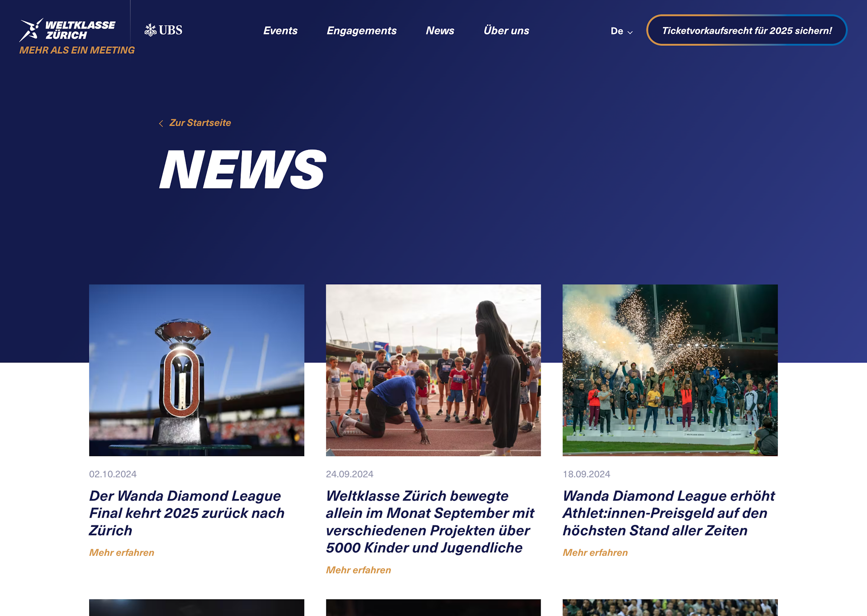This screenshot has width=867, height=616.
Task: Click the UBS sponsor logo
Action: [x=163, y=30]
